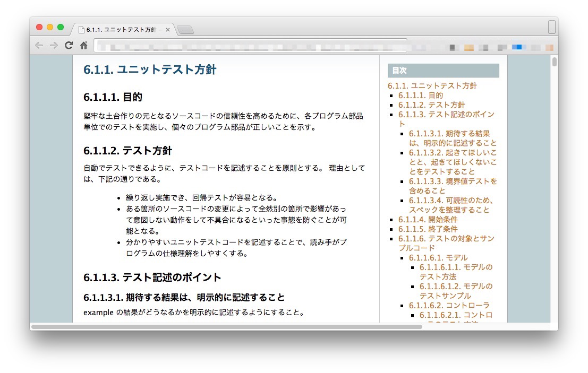Screen dimensions: 588x373
Task: Click the 6.1.1. ユニットテスト方針 page heading
Action: pos(150,70)
